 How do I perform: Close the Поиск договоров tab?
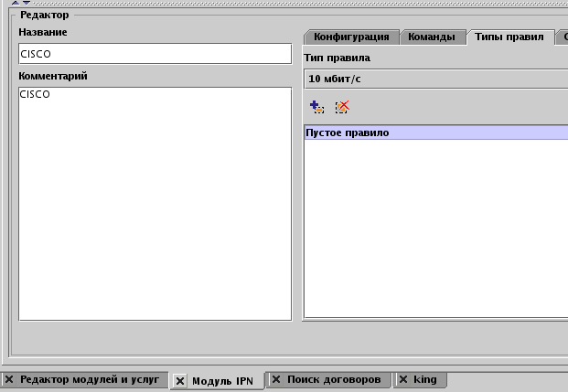coord(275,378)
